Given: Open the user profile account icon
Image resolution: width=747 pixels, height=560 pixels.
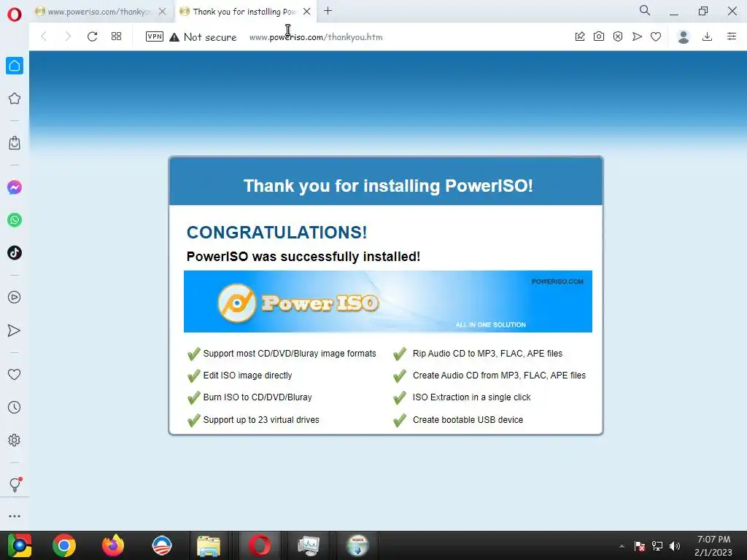Looking at the screenshot, I should [x=684, y=36].
